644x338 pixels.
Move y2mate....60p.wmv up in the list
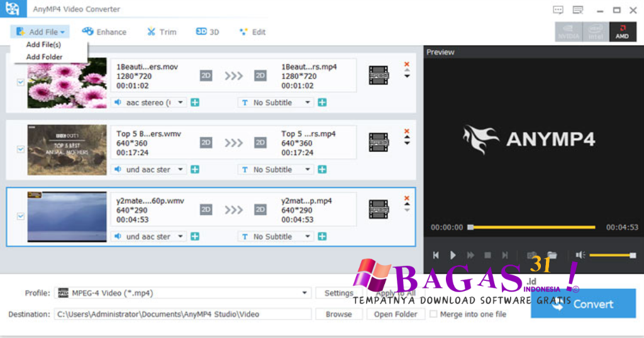[407, 204]
